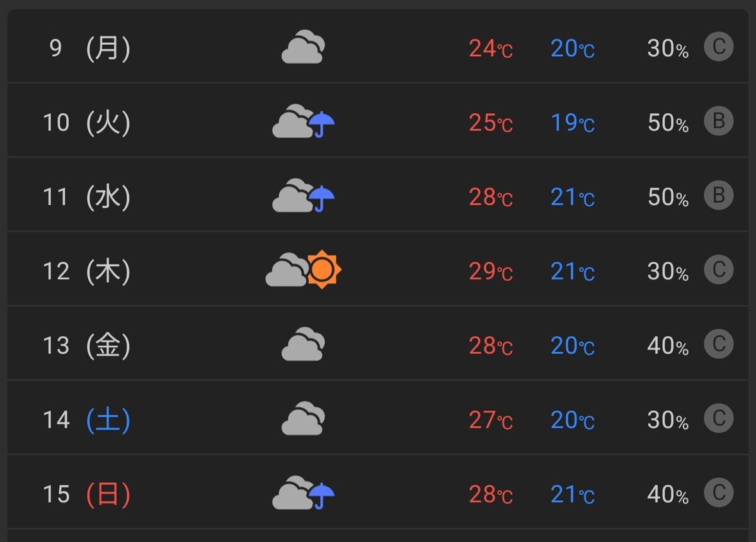756x542 pixels.
Task: Click the 19℃ low temperature on the 10th
Action: click(573, 123)
